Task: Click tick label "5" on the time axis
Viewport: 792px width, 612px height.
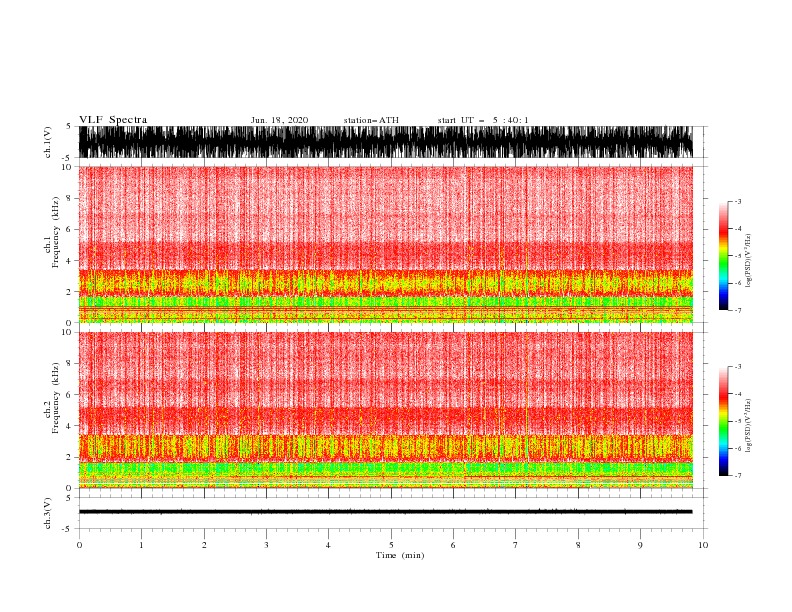Action: click(x=391, y=545)
